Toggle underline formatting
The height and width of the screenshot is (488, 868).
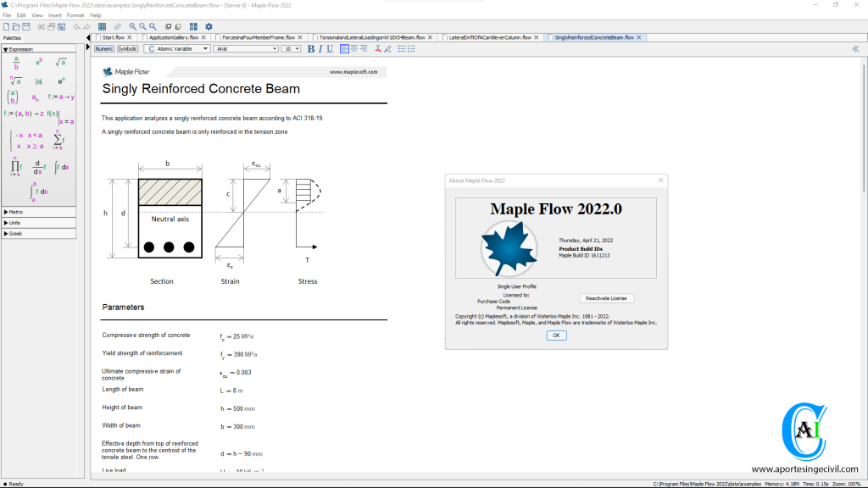click(330, 49)
